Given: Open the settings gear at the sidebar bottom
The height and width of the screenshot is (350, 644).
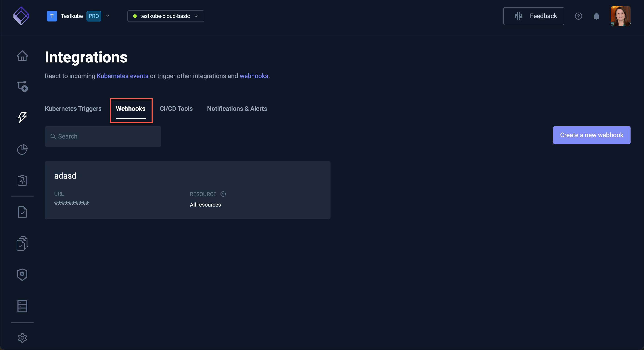Looking at the screenshot, I should tap(22, 338).
